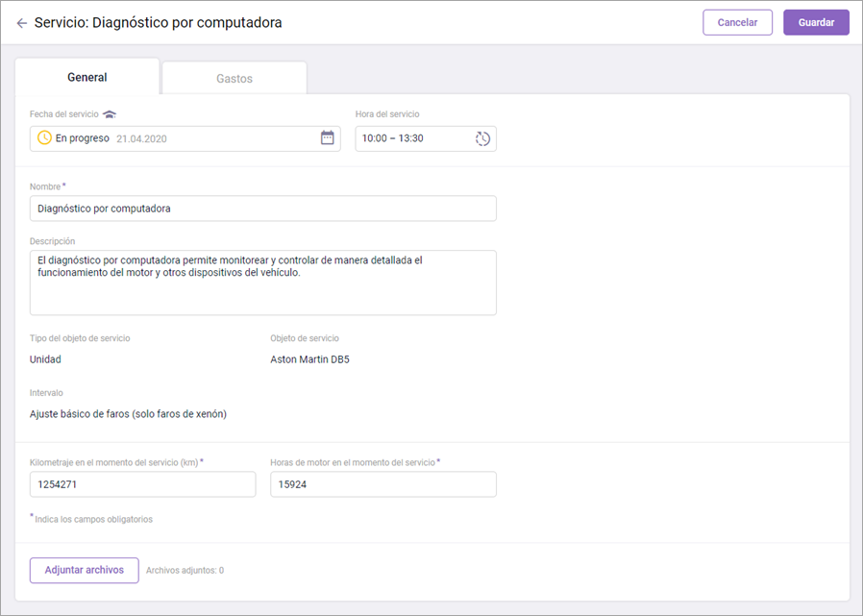Save the service with Guardar
This screenshot has height=616, width=863.
tap(816, 22)
